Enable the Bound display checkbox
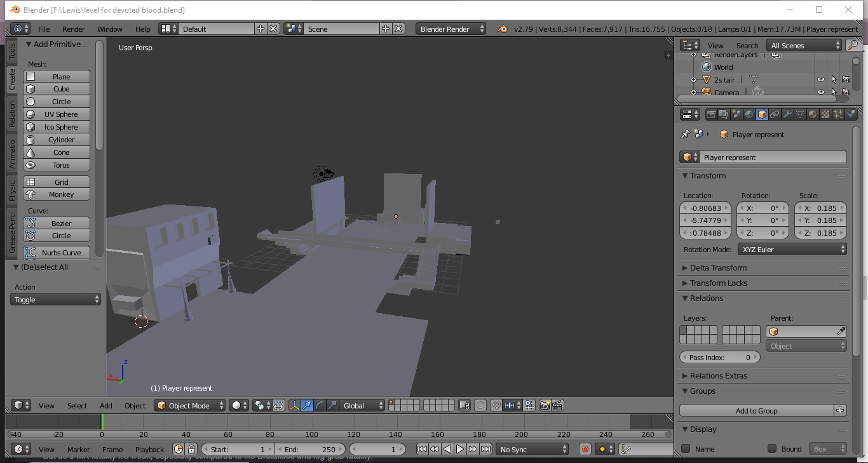Image resolution: width=868 pixels, height=463 pixels. click(x=772, y=448)
